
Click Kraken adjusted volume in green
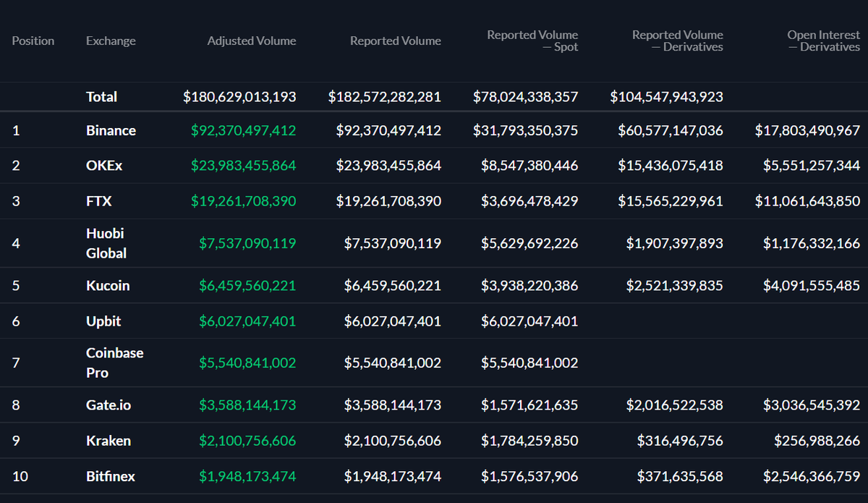pos(247,441)
